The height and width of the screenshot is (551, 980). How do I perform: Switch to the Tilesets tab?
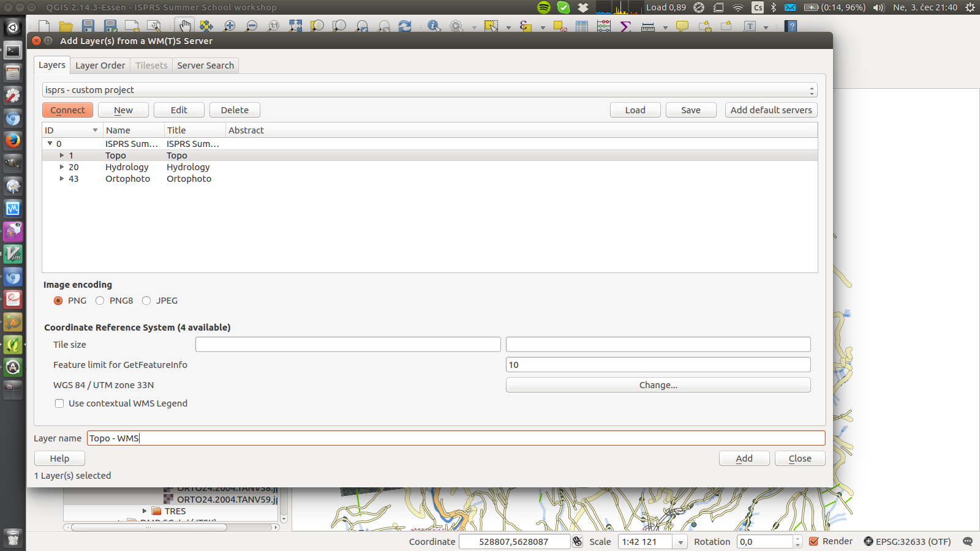151,66
